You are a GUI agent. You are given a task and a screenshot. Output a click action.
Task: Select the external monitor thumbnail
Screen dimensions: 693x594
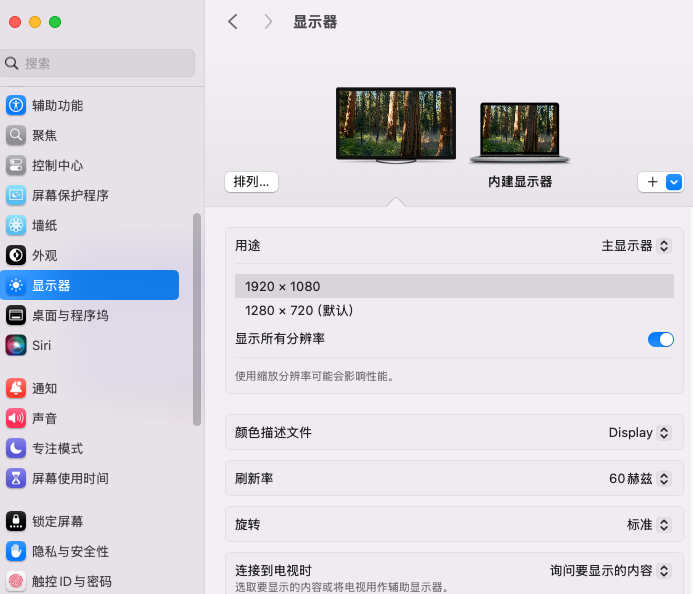point(396,125)
